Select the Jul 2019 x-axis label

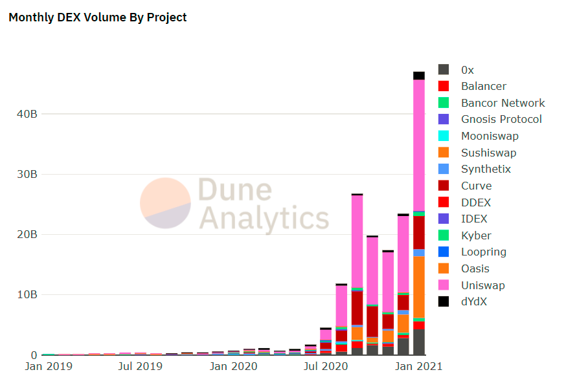141,366
